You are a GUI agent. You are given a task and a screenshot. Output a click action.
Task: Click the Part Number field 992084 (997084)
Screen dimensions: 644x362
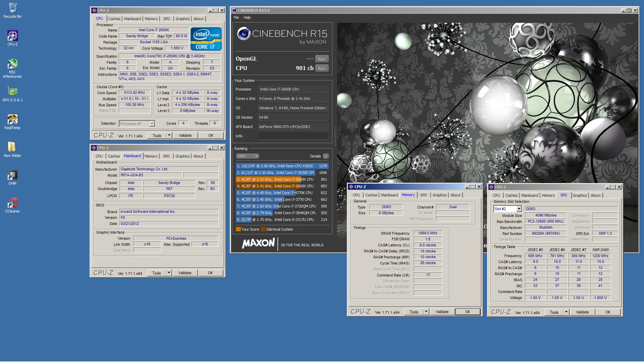(x=545, y=234)
